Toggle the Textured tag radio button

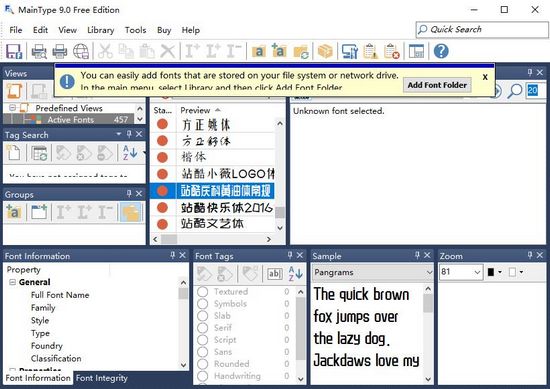(x=202, y=292)
